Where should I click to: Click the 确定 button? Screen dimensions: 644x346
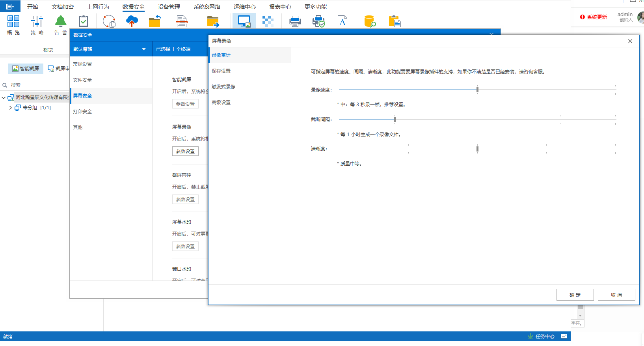point(575,295)
